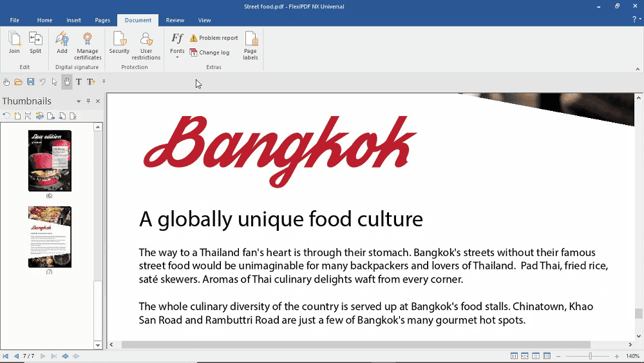Click the Thumbnails scrollbar up arrow
This screenshot has width=644, height=363.
pos(98,127)
